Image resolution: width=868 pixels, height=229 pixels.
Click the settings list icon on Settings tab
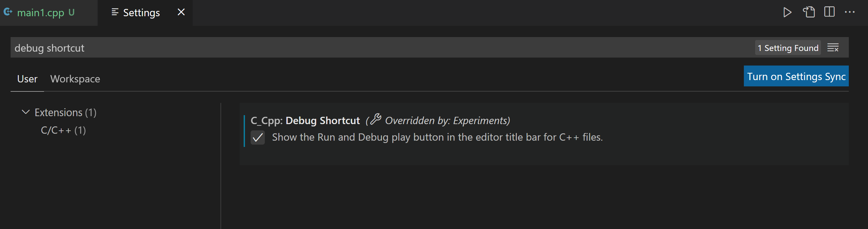point(115,12)
